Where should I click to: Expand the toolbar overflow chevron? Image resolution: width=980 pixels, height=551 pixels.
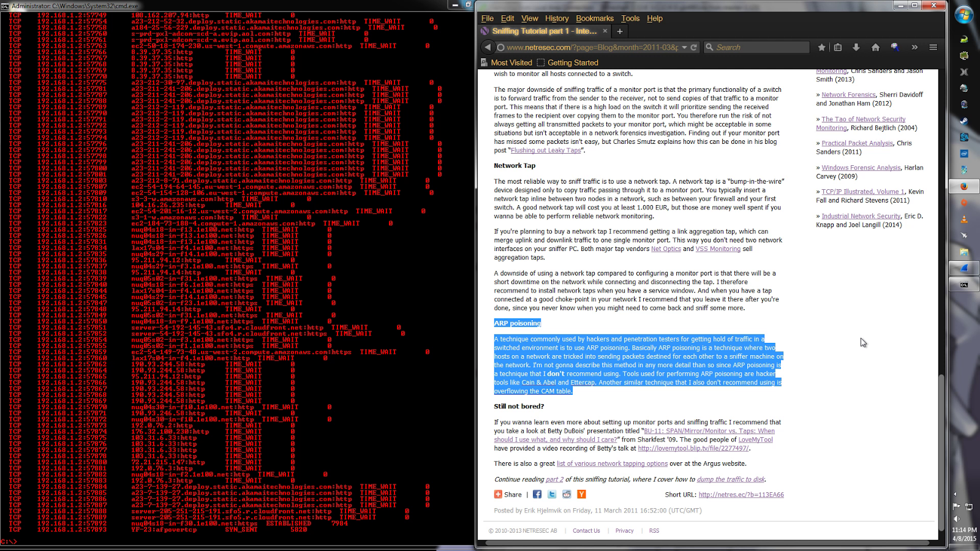click(x=914, y=47)
